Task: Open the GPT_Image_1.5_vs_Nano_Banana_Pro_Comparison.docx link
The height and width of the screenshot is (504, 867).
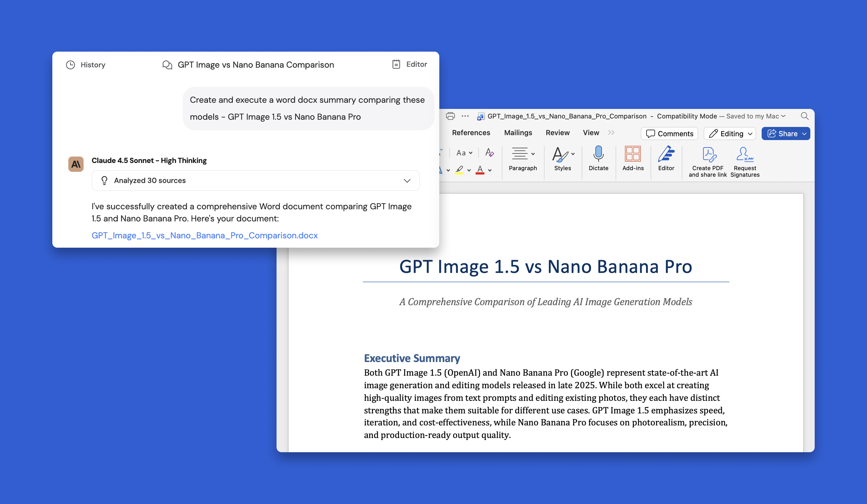Action: (x=204, y=236)
